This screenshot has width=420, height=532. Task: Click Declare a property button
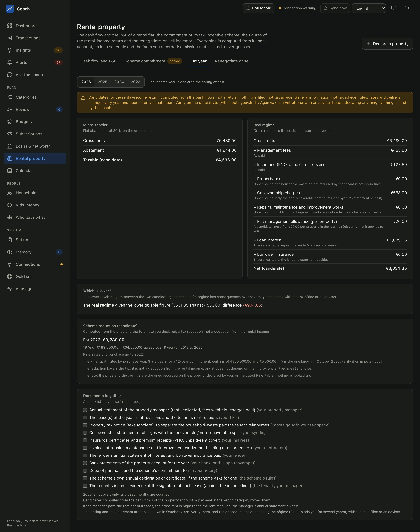point(387,44)
